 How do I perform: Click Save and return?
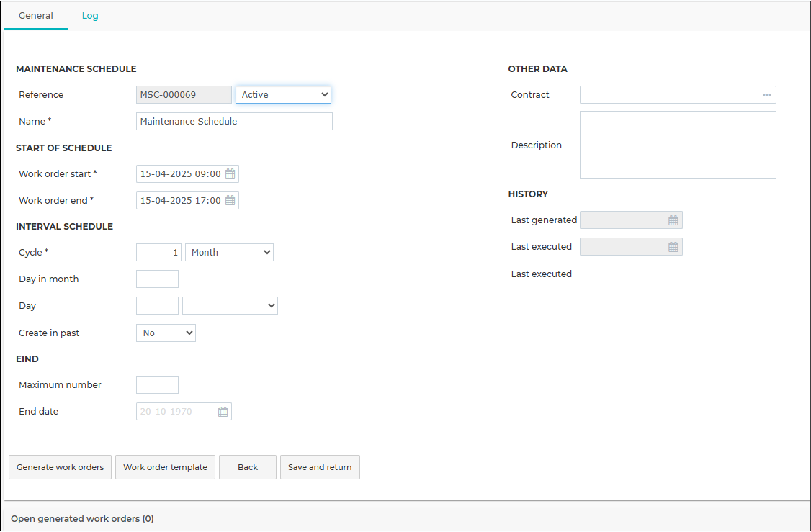320,467
